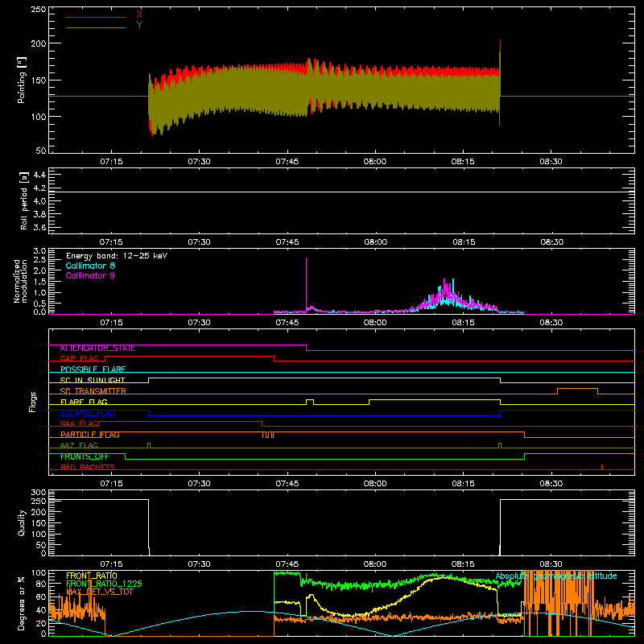Click the olive Y legend line in Pointing plot

(x=96, y=27)
